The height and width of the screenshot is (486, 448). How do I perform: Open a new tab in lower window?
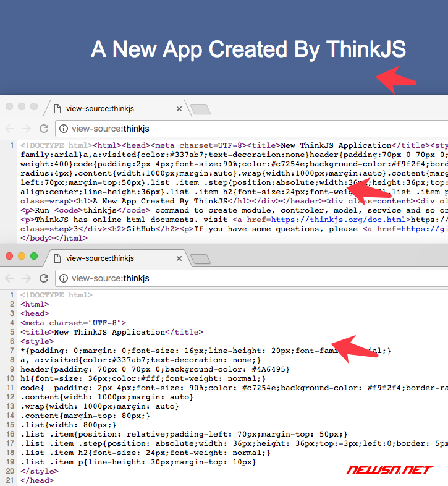pos(200,259)
